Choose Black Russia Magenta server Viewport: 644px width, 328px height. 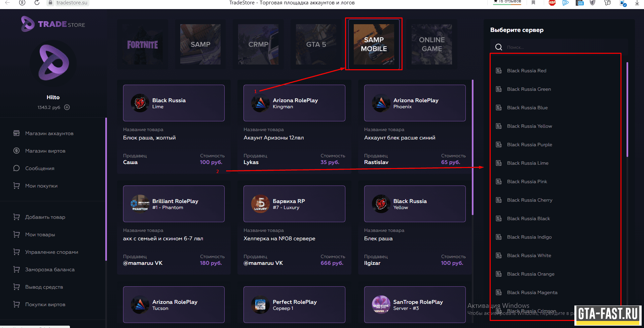click(x=532, y=292)
